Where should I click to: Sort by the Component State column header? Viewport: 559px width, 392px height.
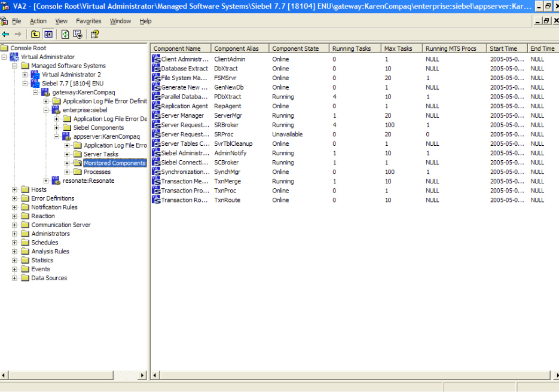299,48
